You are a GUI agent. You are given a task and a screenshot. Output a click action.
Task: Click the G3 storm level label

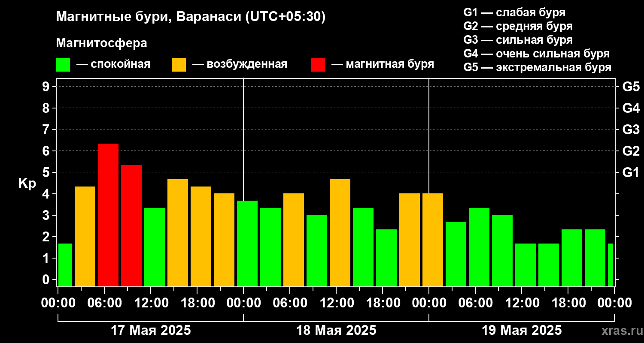click(631, 129)
